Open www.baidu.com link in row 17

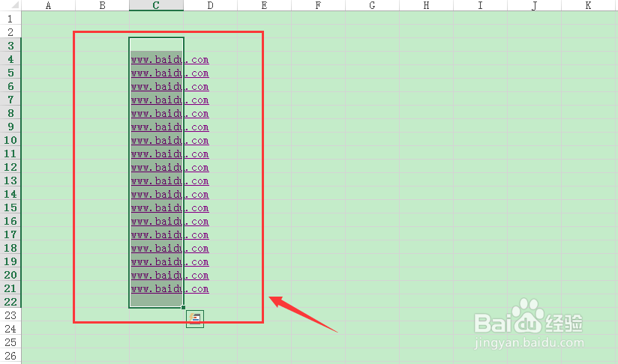click(169, 234)
